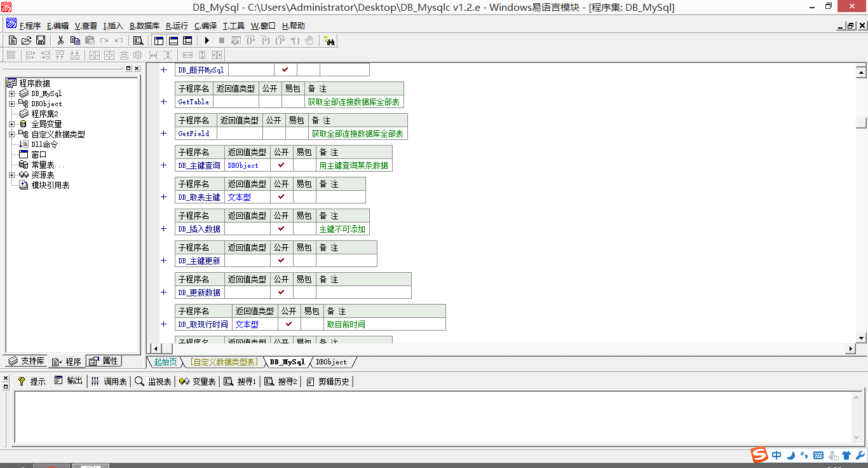Click the Run program play icon
This screenshot has width=868, height=468.
[207, 40]
